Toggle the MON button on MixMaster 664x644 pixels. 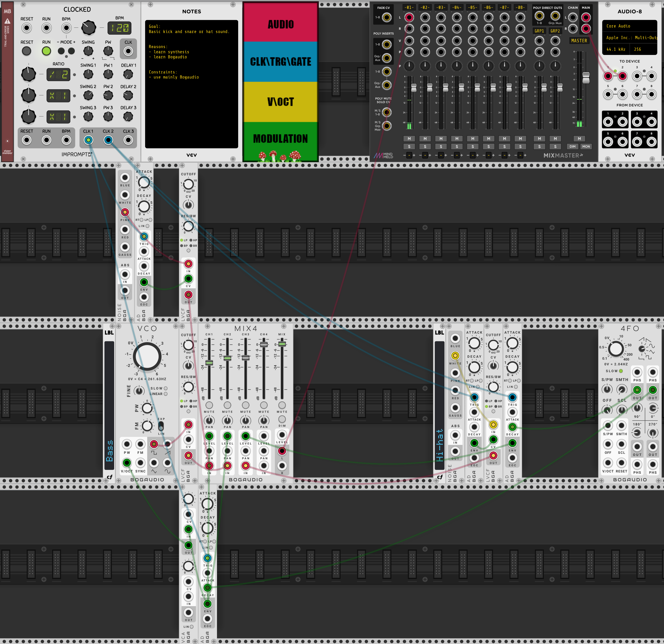(586, 147)
